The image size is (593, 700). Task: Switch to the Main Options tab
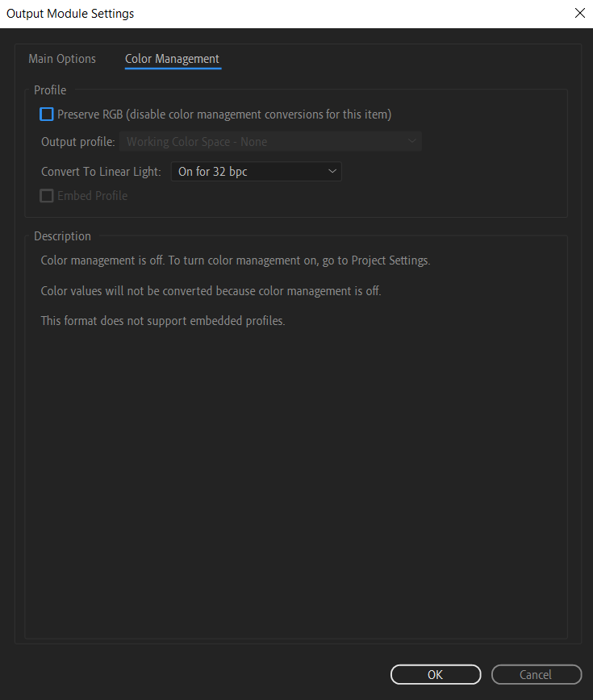click(x=62, y=59)
